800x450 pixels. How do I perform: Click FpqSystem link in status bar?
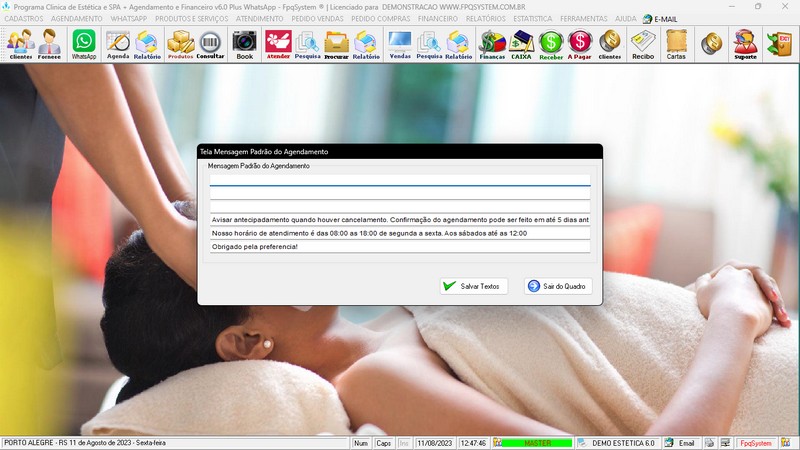[756, 443]
